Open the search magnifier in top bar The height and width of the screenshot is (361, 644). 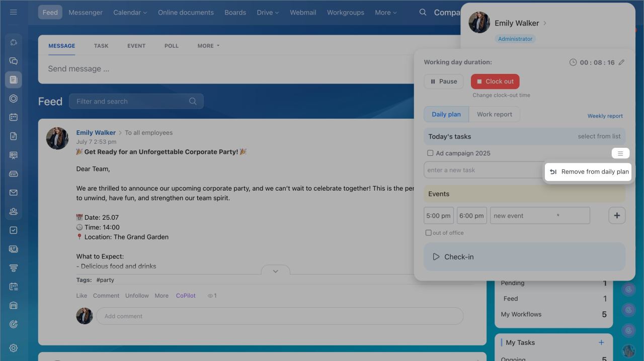(423, 12)
